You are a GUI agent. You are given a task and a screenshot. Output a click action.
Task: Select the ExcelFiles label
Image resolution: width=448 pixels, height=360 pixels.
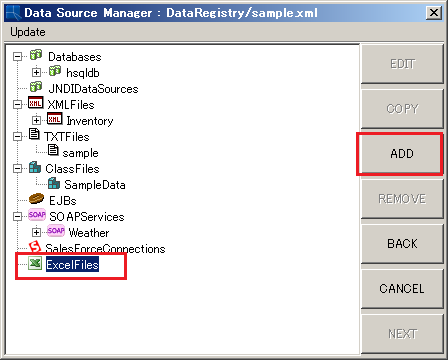pos(72,265)
